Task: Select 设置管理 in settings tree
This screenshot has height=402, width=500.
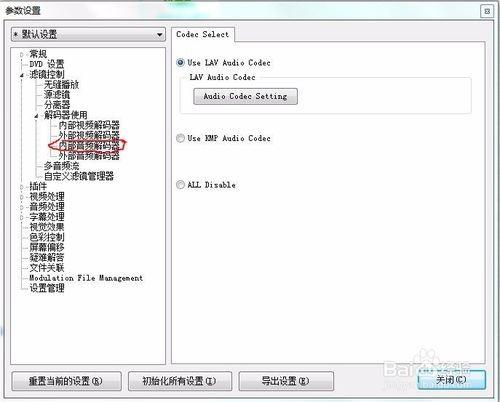Action: point(47,288)
